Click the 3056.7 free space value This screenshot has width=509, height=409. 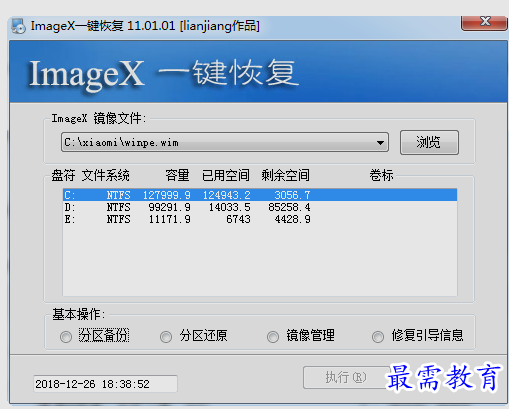pyautogui.click(x=292, y=195)
